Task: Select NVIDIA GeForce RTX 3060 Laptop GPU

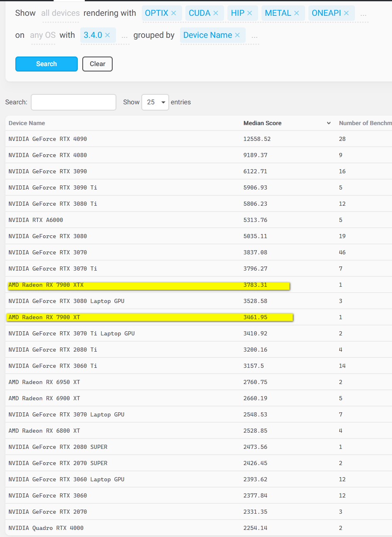Action: click(x=67, y=479)
